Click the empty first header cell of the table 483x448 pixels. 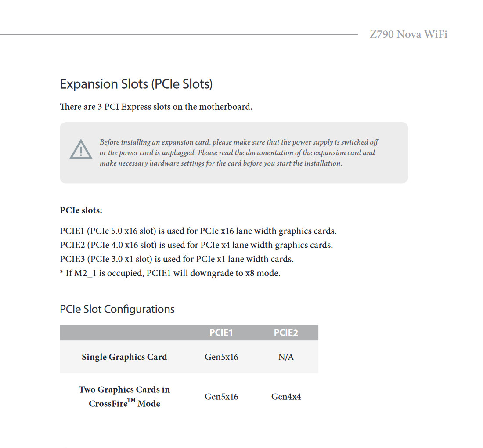coord(124,333)
